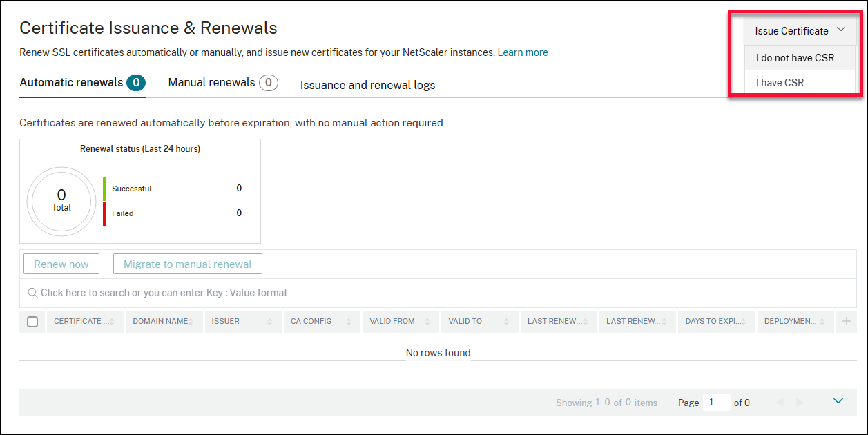Switch to the Manual renewals tab

[x=211, y=82]
